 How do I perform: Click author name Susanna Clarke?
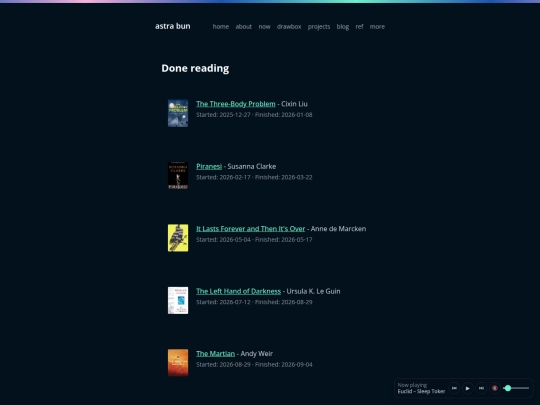[x=252, y=166]
